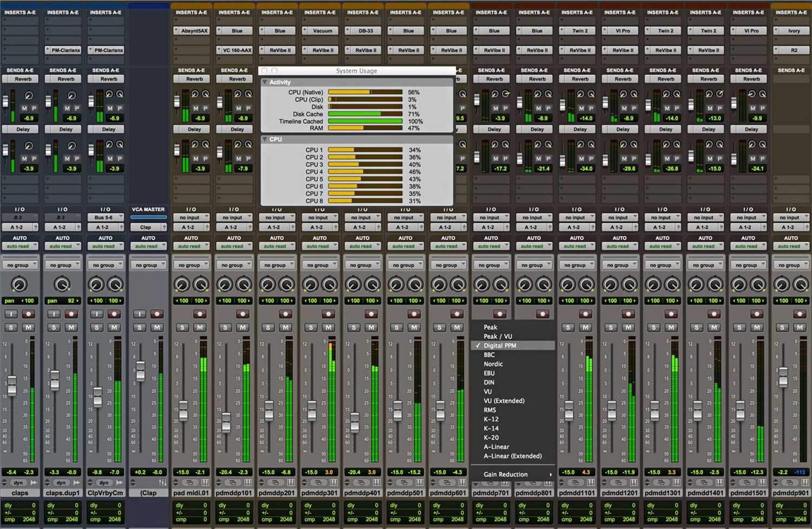The image size is (812, 529).
Task: Mute the claps.dup1 track
Action: coord(71,327)
